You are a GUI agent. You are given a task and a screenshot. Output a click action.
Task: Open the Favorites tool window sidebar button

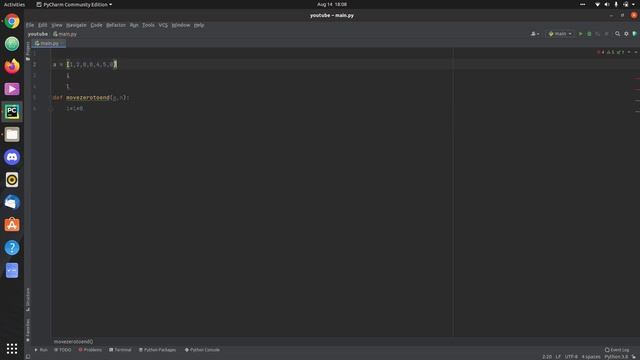[28, 330]
